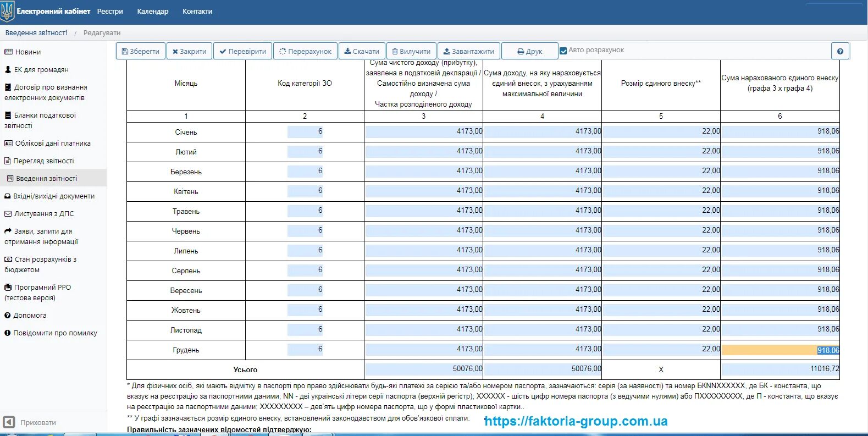Open Реєстри in the top menu
Image resolution: width=868 pixels, height=436 pixels.
click(110, 11)
